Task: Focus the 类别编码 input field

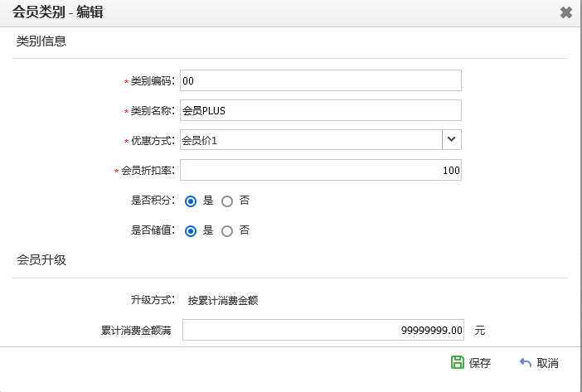Action: pyautogui.click(x=321, y=80)
